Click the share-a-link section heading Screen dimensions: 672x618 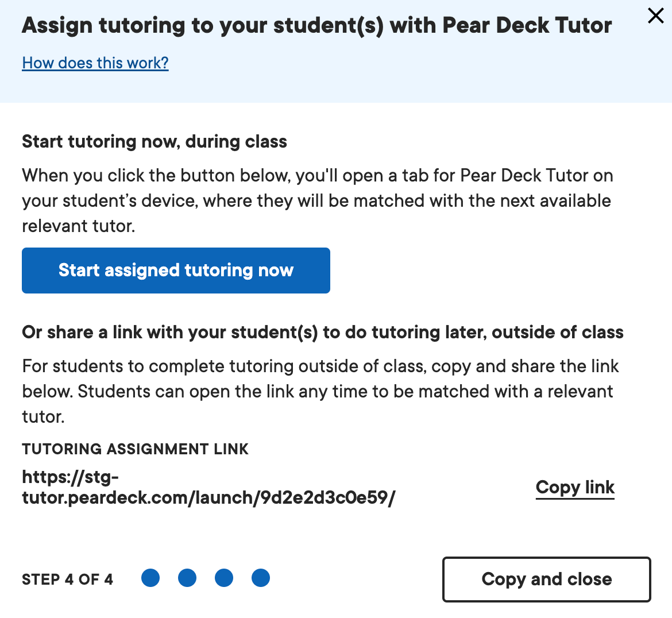coord(322,332)
